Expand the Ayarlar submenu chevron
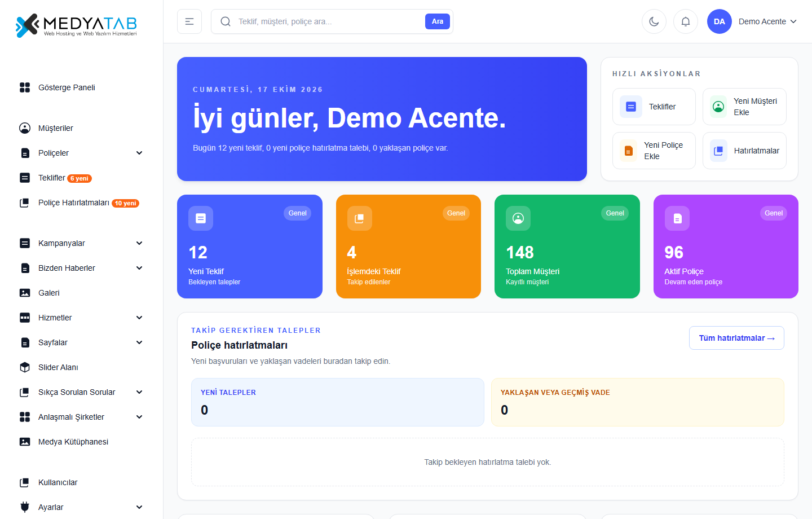 coord(139,507)
